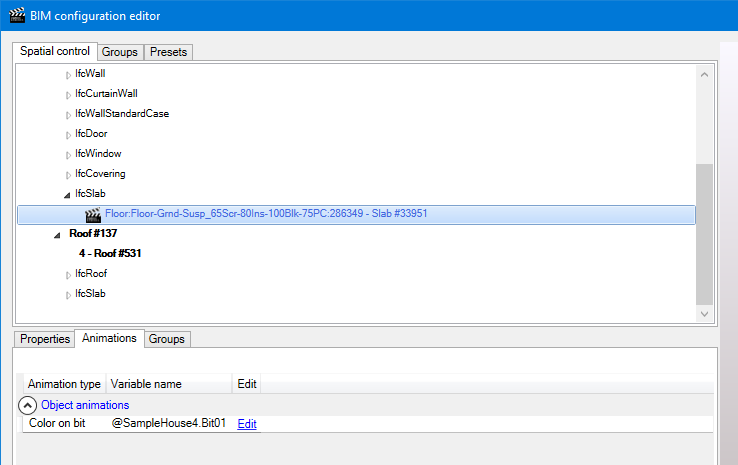
Task: Select the 4 - Roof #531 item
Action: [110, 254]
